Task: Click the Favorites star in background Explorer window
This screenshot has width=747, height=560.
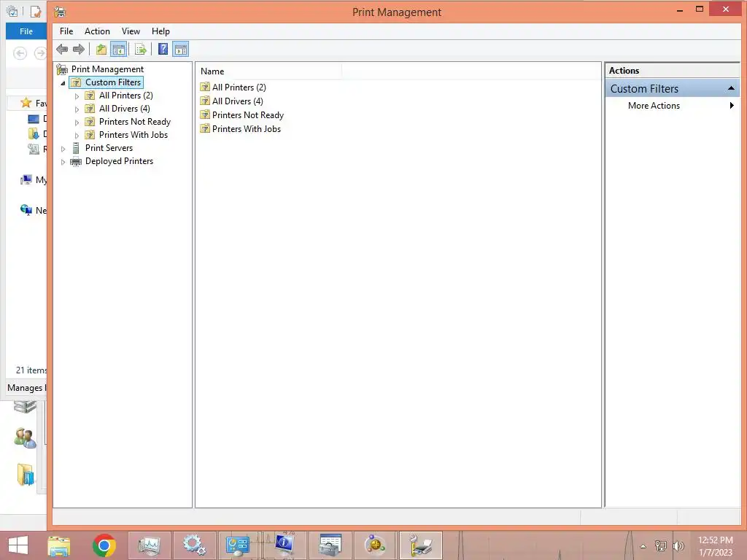Action: click(x=26, y=102)
